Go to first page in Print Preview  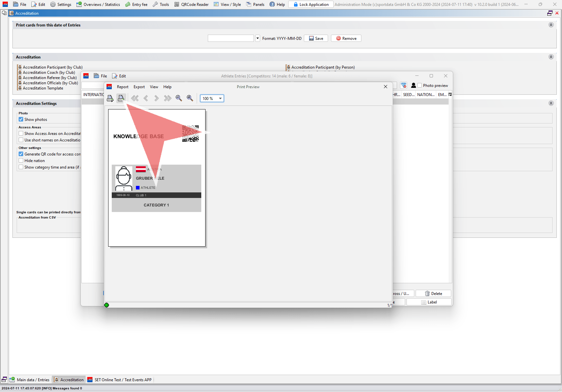[135, 98]
